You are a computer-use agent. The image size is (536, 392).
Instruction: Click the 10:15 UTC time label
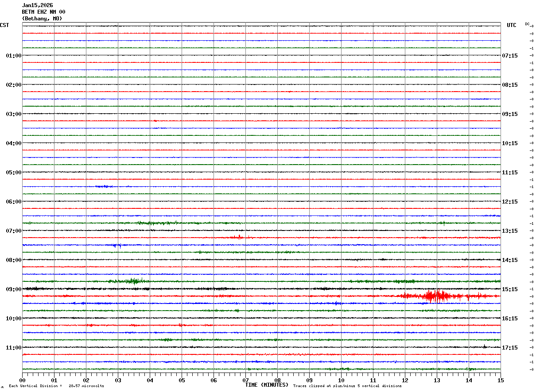tap(510, 143)
